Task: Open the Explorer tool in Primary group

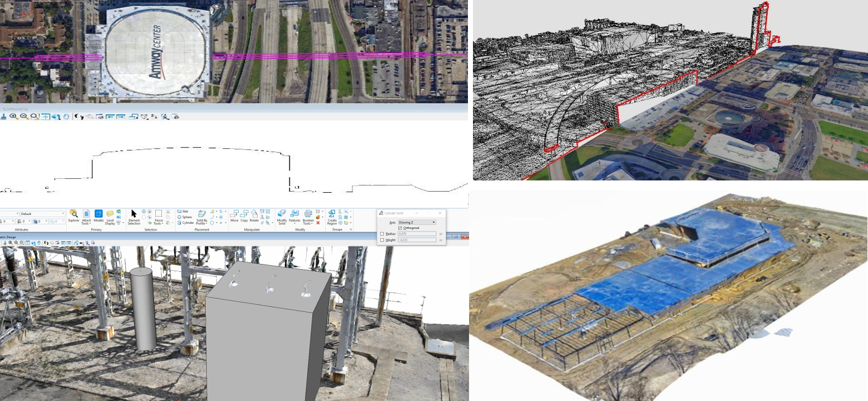Action: point(73,216)
